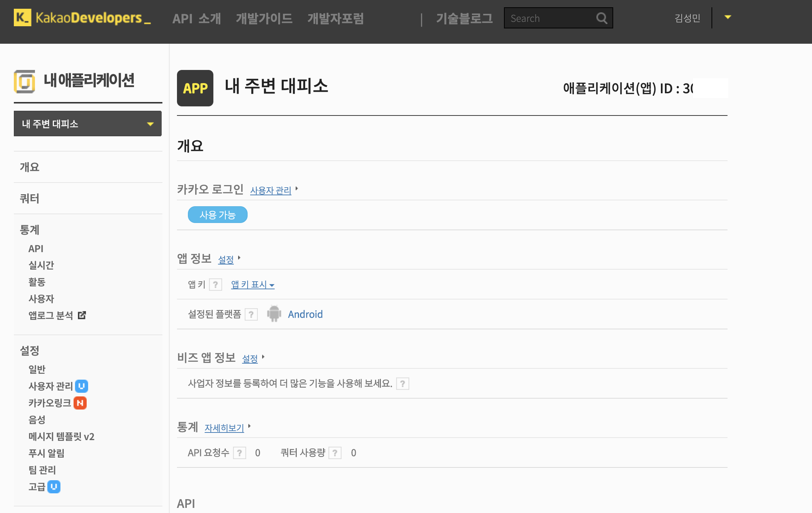This screenshot has width=812, height=513.
Task: Open the 개발가이드 menu
Action: (x=264, y=18)
